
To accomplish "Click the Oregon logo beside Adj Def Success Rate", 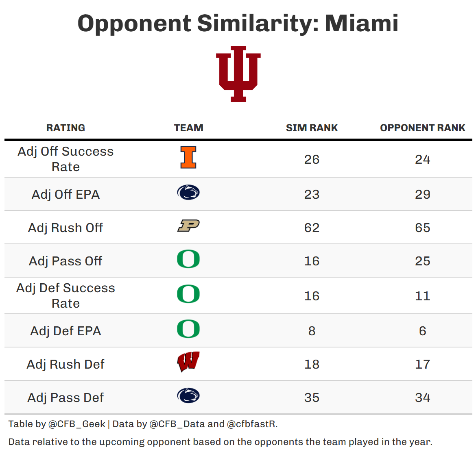I will coord(188,294).
